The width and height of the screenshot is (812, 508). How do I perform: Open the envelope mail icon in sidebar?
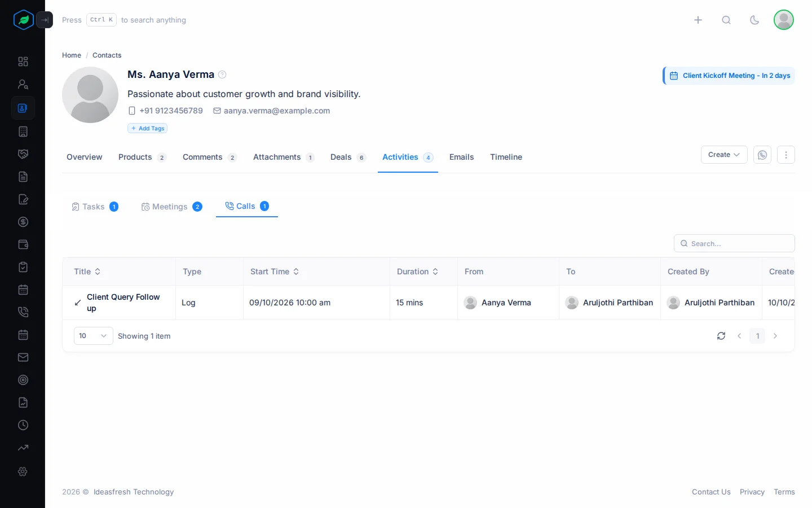(x=23, y=357)
